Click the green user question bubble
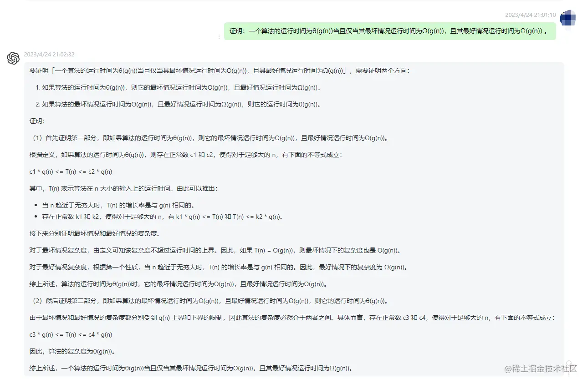The height and width of the screenshot is (384, 588). [389, 31]
